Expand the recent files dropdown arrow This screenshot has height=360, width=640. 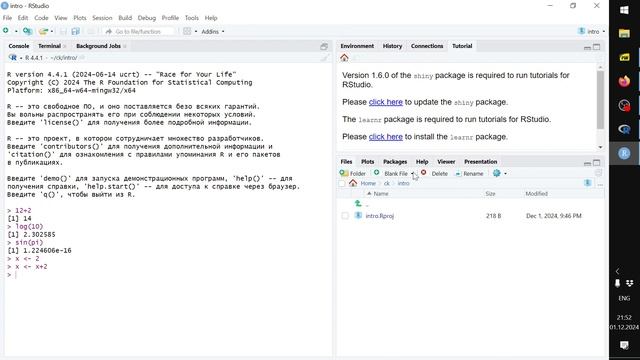(x=52, y=31)
